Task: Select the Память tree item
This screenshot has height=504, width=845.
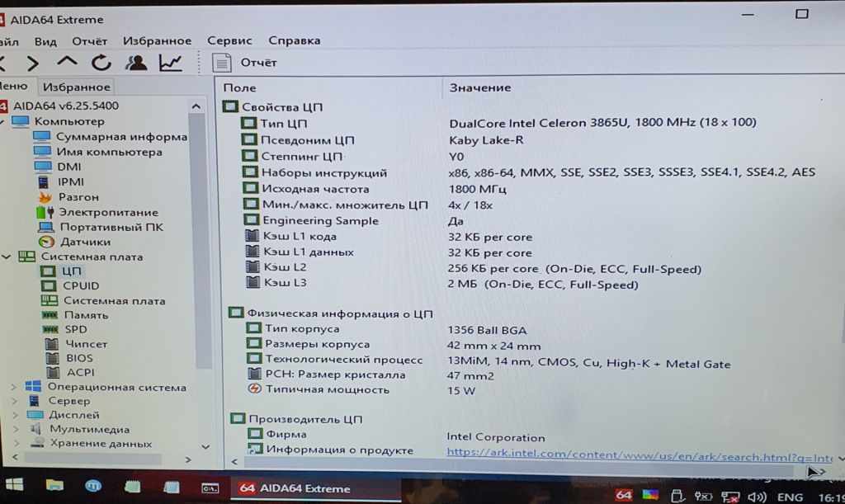Action: 86,315
